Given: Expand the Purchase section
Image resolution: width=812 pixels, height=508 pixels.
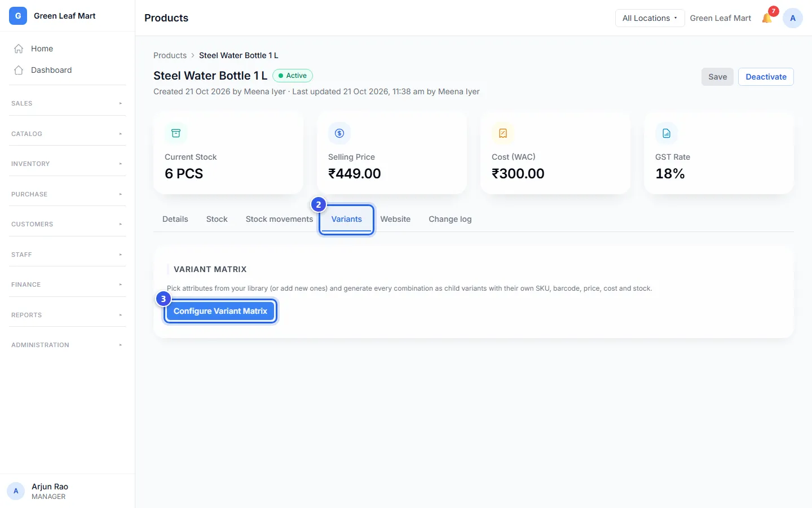Looking at the screenshot, I should pos(67,194).
